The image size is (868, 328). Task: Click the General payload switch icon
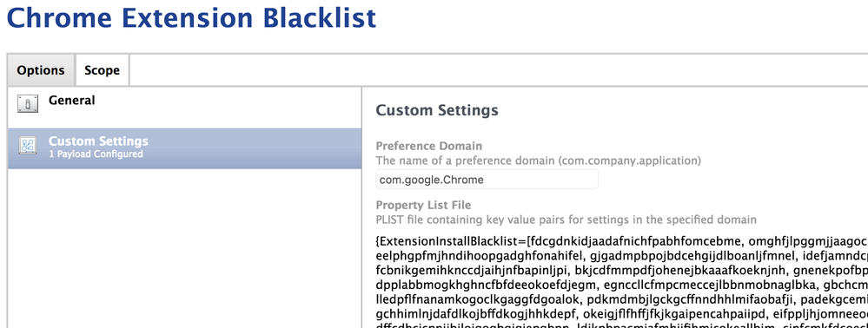click(x=28, y=103)
